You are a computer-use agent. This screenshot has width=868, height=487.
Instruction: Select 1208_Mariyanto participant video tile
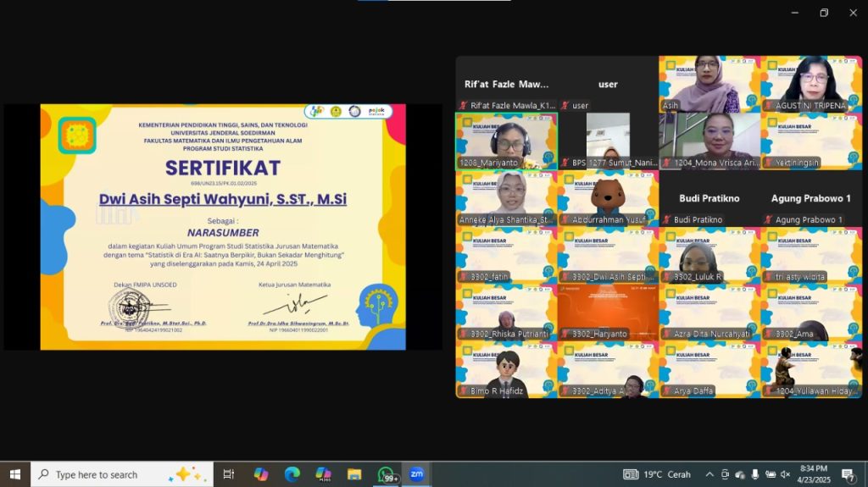(507, 141)
